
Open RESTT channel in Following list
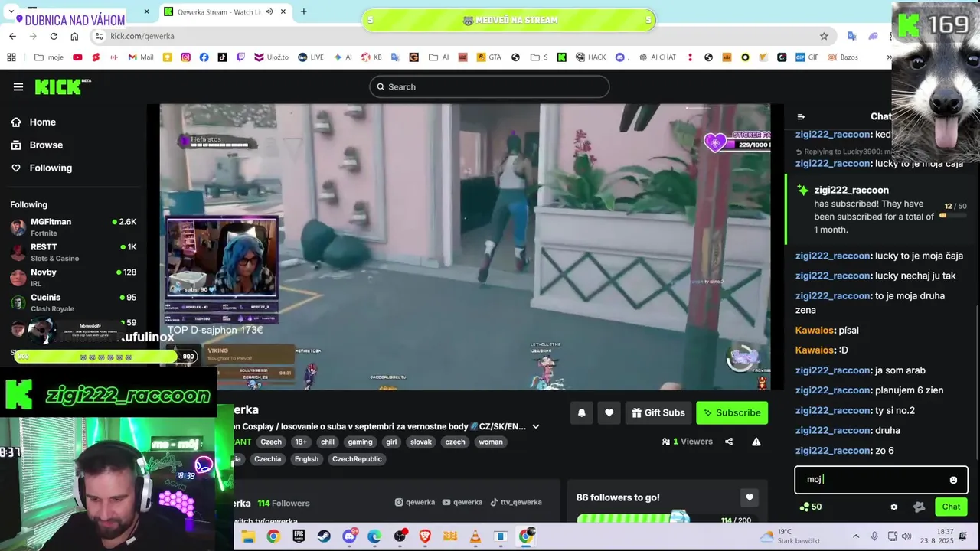coord(73,252)
